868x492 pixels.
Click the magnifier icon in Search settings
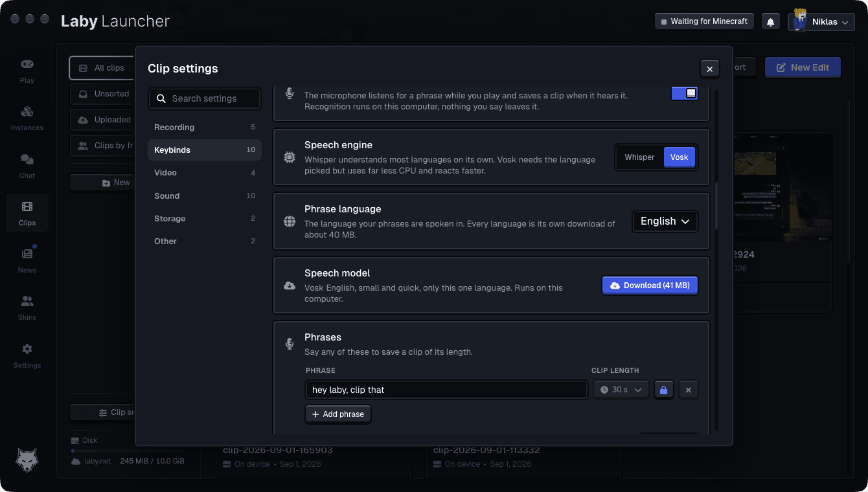click(x=161, y=98)
